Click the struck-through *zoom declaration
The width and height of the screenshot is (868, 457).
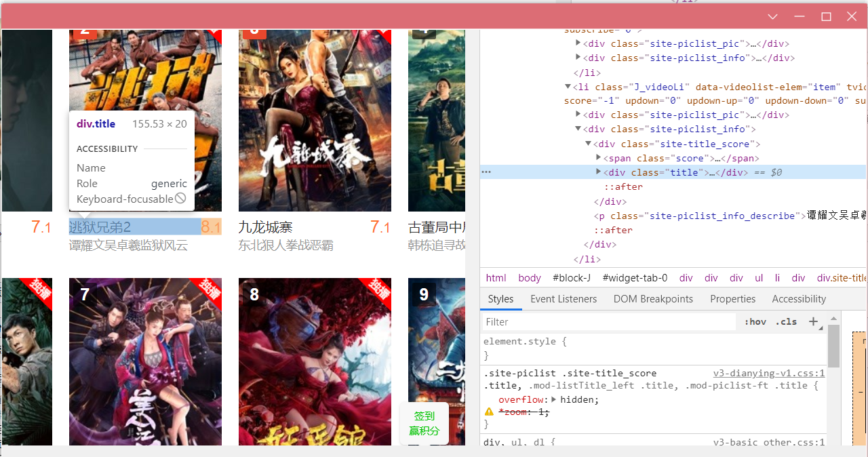(524, 412)
